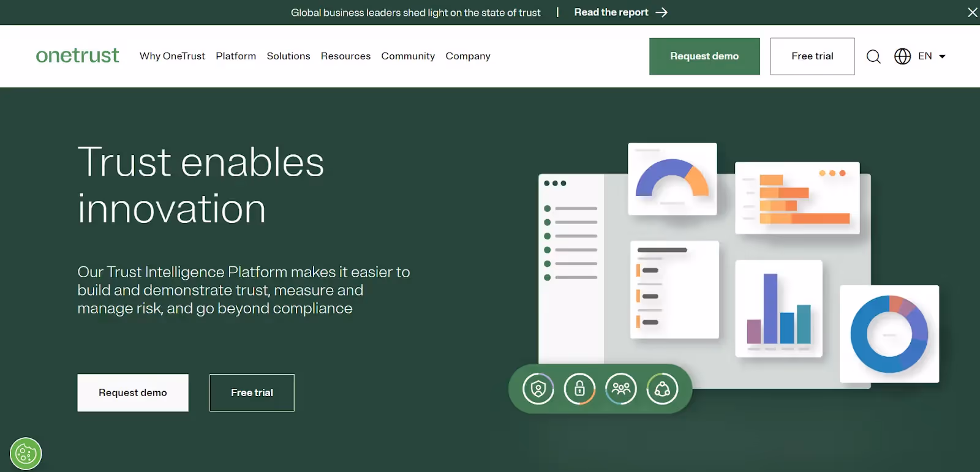Screen dimensions: 980x472
Task: Click the 'Trust enables innovation' headline
Action: (x=201, y=185)
